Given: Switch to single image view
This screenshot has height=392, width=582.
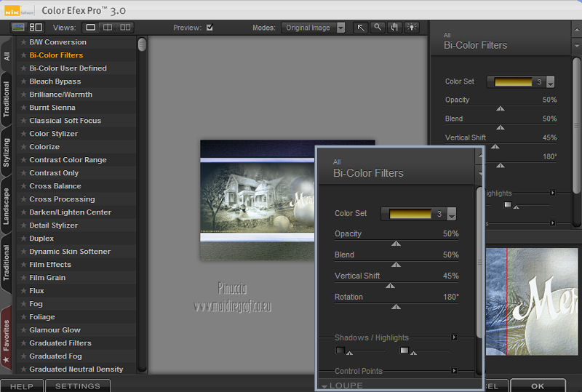Looking at the screenshot, I should [90, 28].
